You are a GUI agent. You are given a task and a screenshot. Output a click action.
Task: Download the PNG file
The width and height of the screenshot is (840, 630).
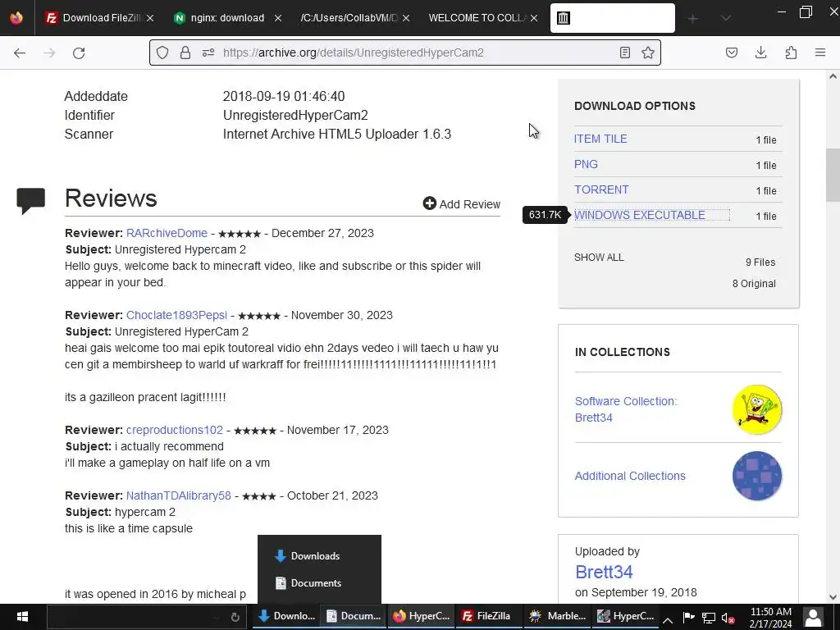586,164
